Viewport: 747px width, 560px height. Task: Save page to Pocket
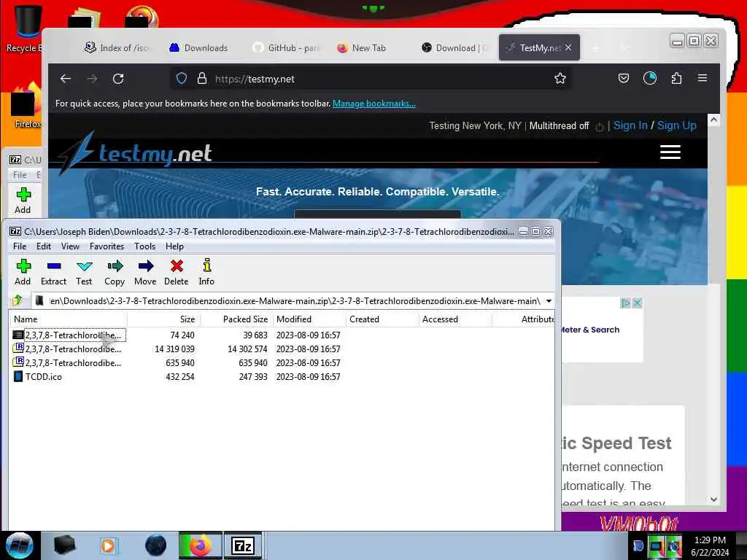coord(623,78)
